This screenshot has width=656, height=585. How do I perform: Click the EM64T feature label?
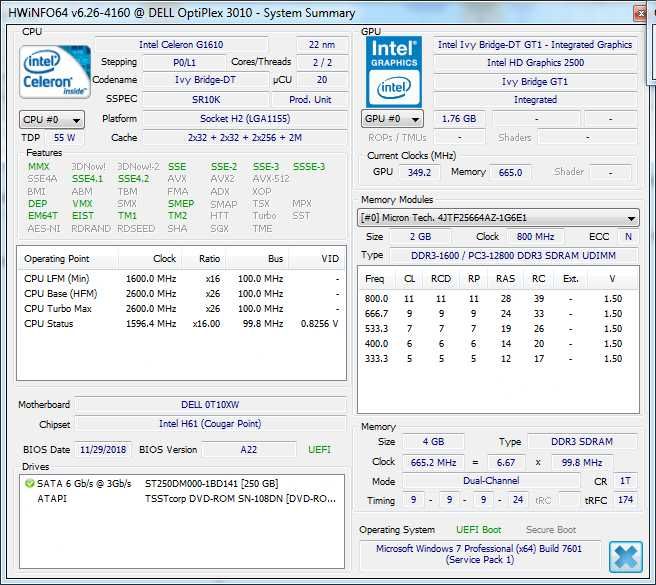(43, 216)
